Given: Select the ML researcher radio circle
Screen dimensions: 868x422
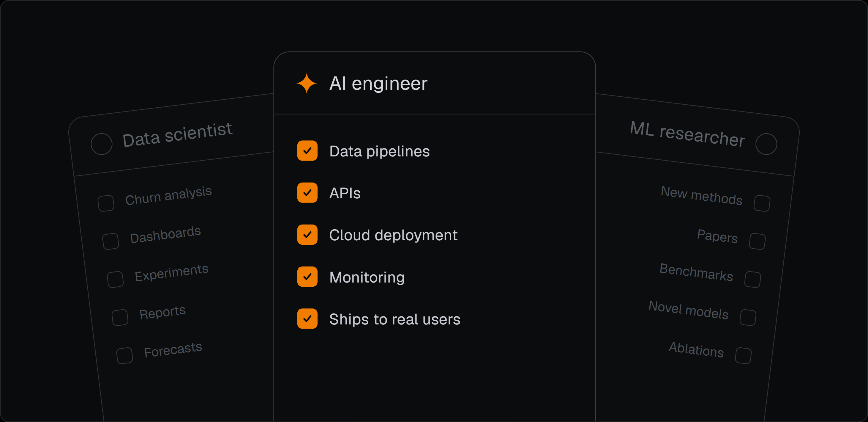Looking at the screenshot, I should click(766, 144).
